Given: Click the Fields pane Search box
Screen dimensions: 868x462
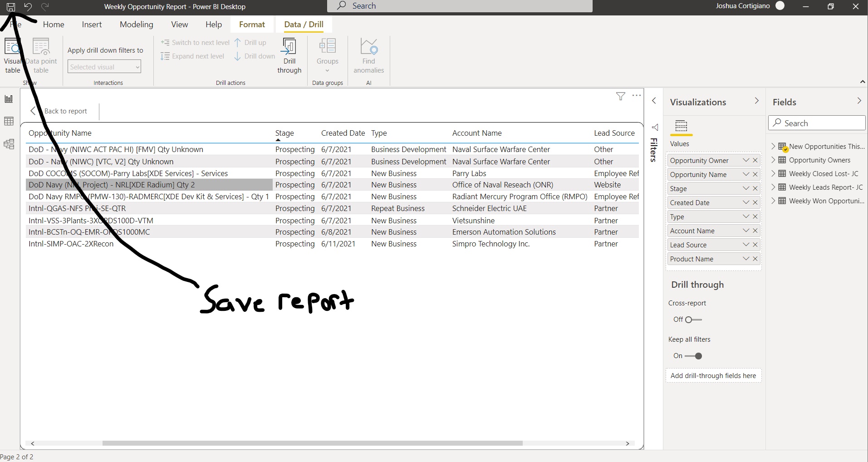Looking at the screenshot, I should [817, 123].
